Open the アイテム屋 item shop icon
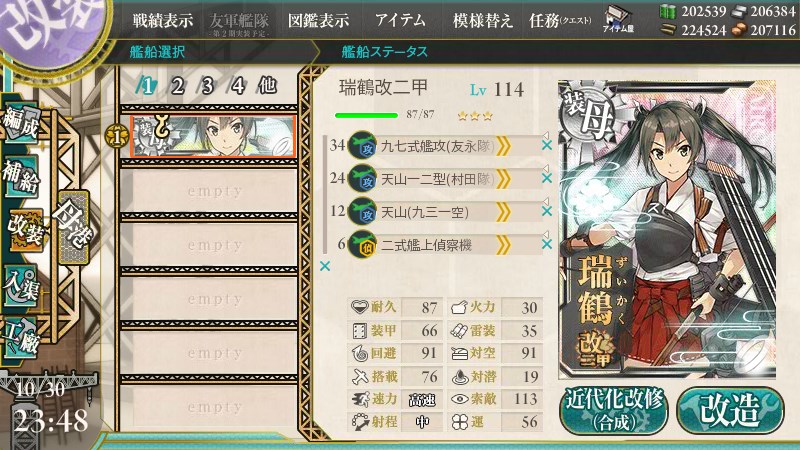The width and height of the screenshot is (800, 450). pos(617,19)
